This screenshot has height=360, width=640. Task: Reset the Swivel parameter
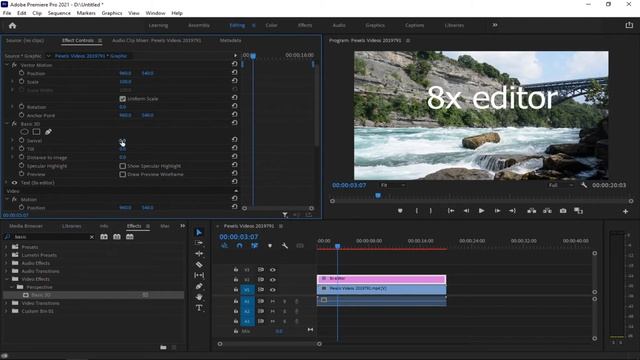(x=235, y=140)
